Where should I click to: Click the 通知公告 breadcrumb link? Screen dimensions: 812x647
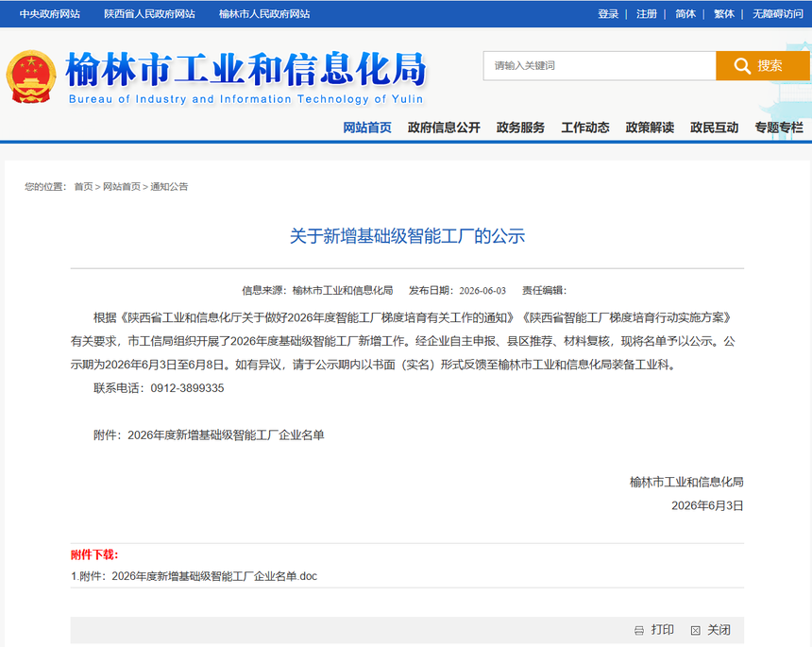click(169, 186)
